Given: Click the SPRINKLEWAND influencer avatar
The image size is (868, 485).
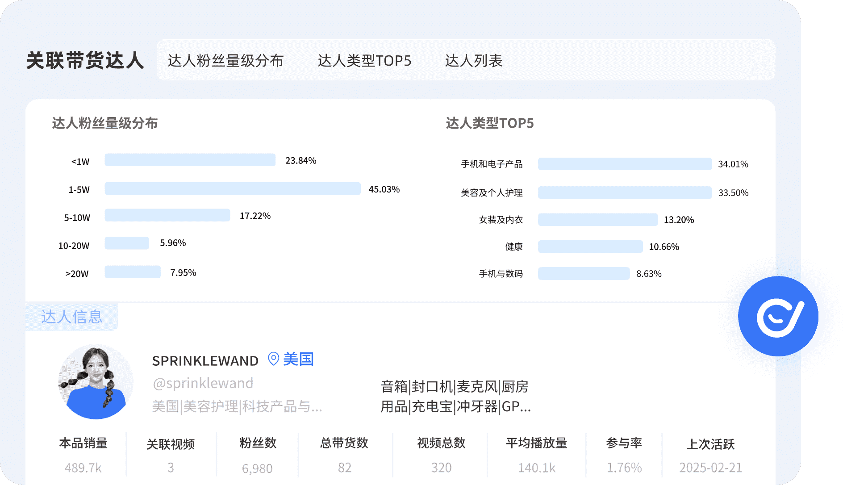Looking at the screenshot, I should (96, 382).
